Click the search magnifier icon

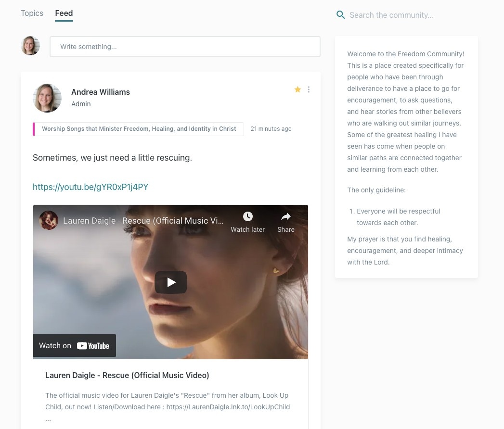340,15
